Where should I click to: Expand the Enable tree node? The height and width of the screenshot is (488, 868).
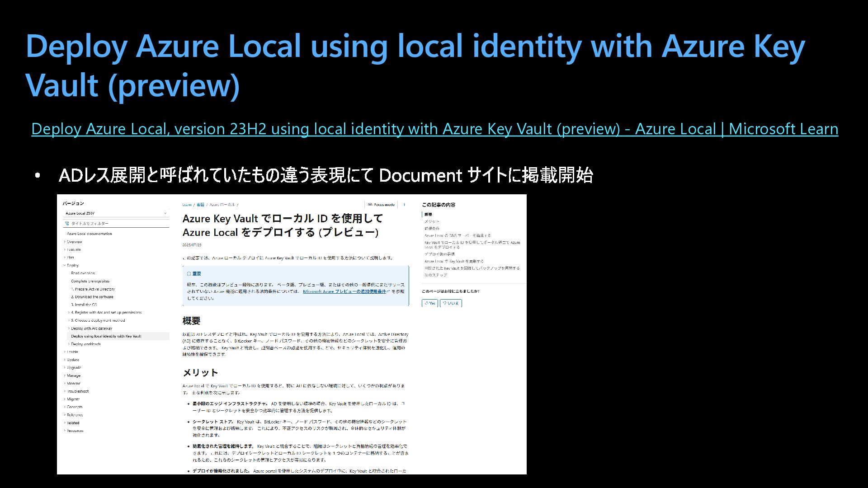pyautogui.click(x=71, y=352)
